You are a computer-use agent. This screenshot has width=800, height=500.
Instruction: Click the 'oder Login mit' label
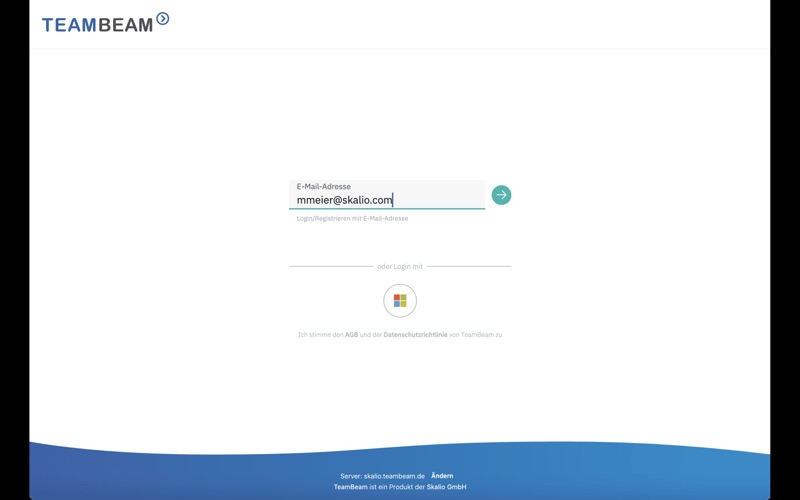[400, 266]
